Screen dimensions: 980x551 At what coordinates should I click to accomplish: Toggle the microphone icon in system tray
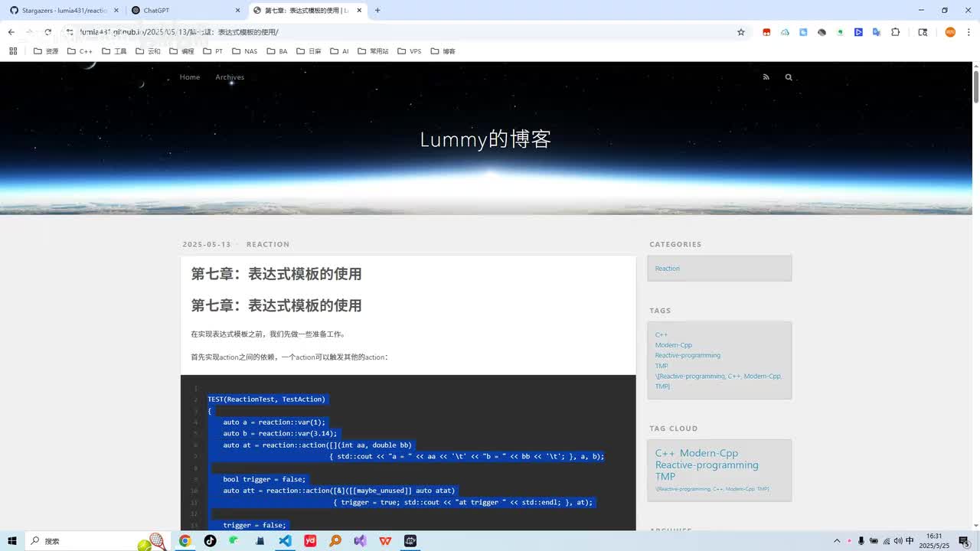(861, 541)
